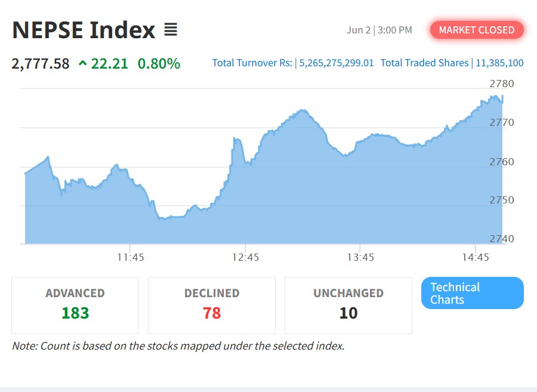Click the MARKET CLOSED status badge
Screen dimensions: 537x392
(x=477, y=30)
